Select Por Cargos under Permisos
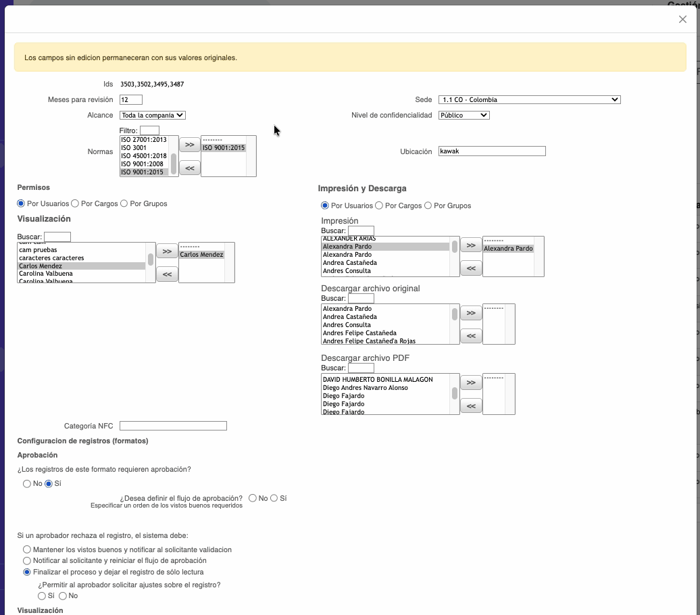 pyautogui.click(x=76, y=203)
